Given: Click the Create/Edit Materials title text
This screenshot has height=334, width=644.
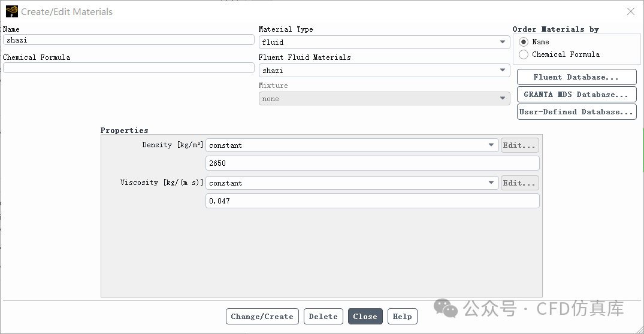Looking at the screenshot, I should (x=67, y=12).
